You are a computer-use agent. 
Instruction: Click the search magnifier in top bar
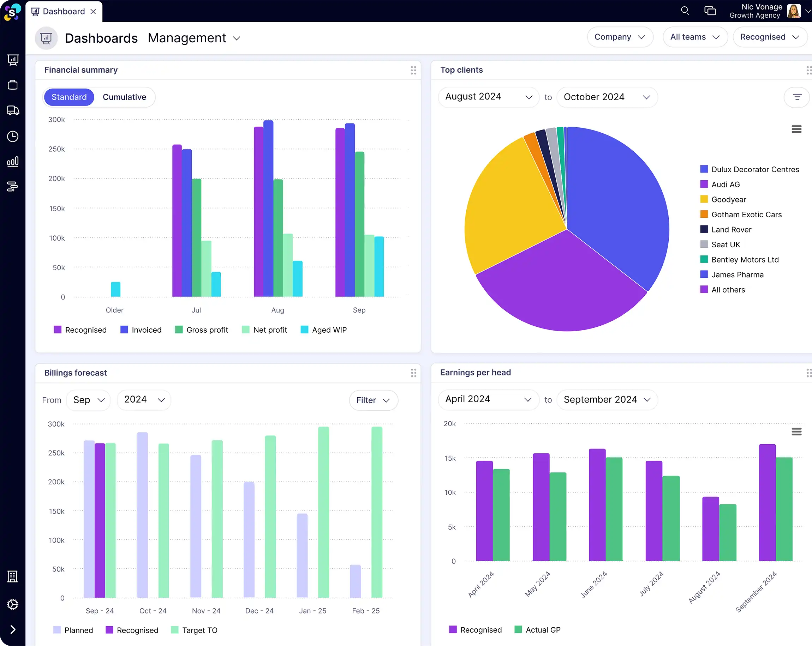(685, 11)
